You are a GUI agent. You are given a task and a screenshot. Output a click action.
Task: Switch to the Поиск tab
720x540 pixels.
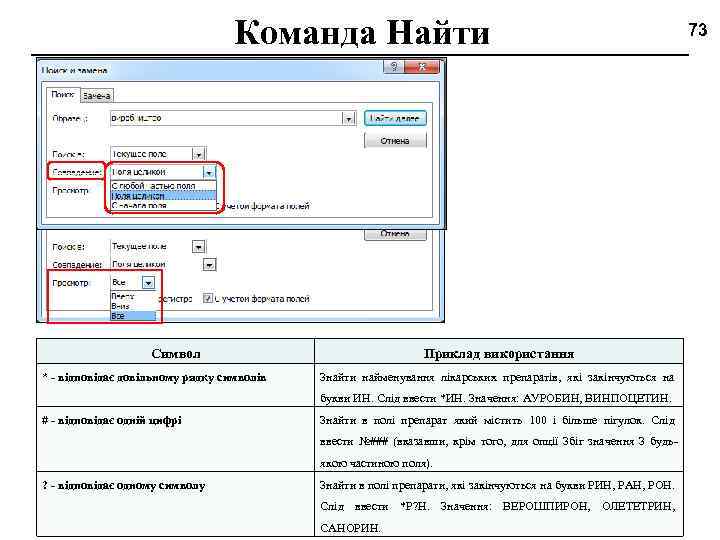[x=63, y=95]
